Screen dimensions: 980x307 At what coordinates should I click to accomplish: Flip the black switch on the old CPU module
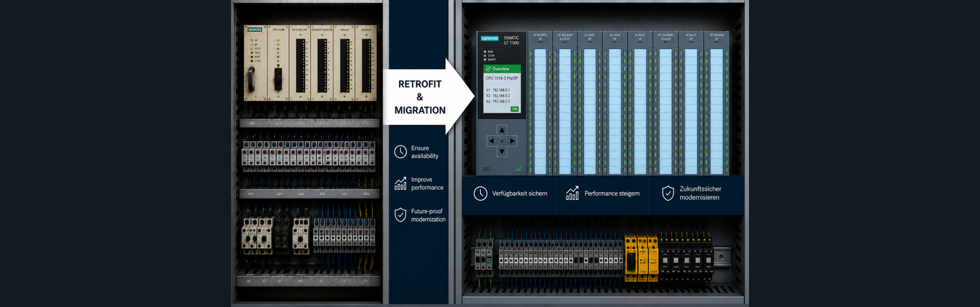(x=278, y=79)
